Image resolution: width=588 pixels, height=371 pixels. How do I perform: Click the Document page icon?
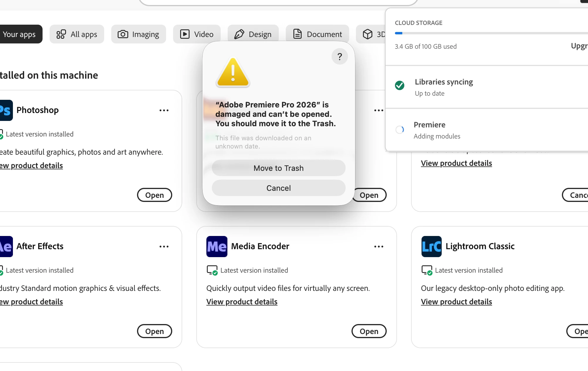coord(298,34)
